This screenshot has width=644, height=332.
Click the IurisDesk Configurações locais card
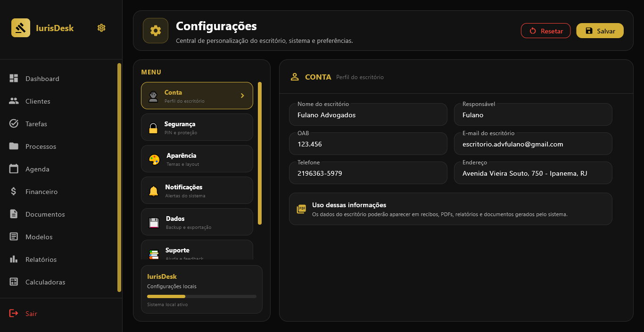tap(202, 289)
